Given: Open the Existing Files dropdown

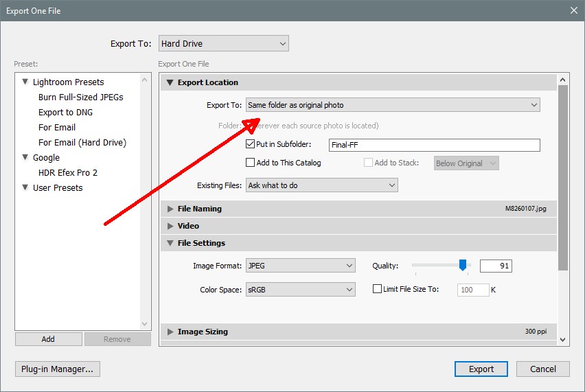Looking at the screenshot, I should point(321,185).
